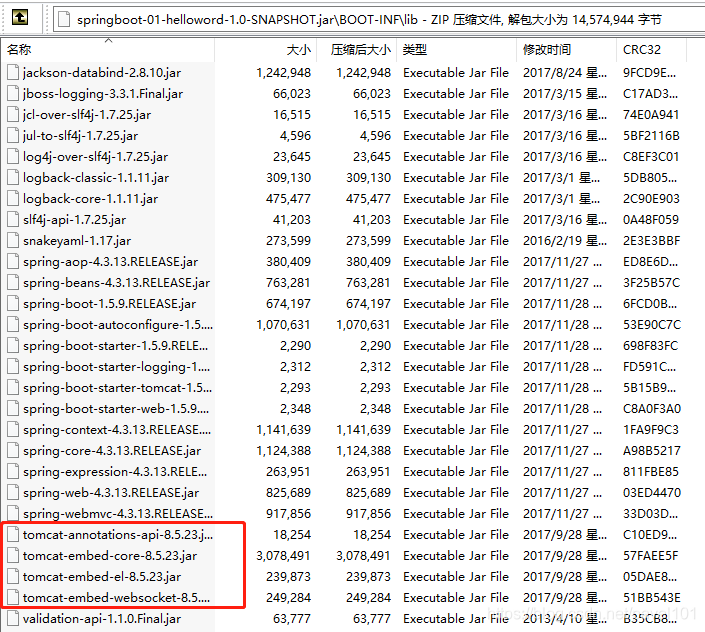Sort by the 名称 column header
The image size is (705, 632).
pyautogui.click(x=108, y=49)
